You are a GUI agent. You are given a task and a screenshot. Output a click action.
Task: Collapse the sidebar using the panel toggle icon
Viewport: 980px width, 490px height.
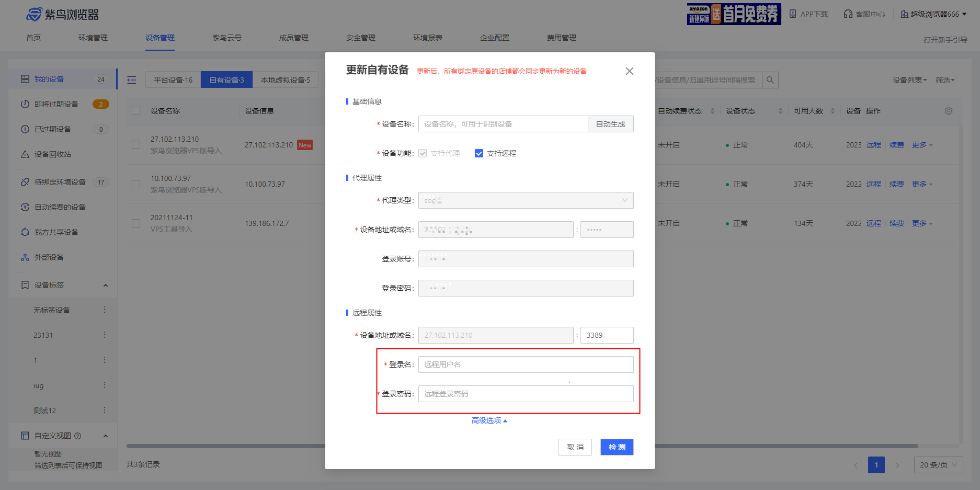[131, 79]
